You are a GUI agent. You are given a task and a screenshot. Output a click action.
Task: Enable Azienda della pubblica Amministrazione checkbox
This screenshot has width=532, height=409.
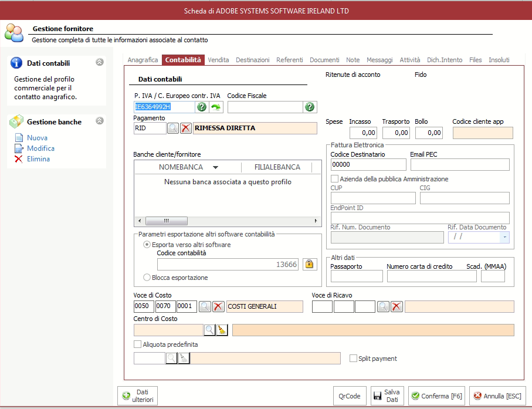coord(334,179)
